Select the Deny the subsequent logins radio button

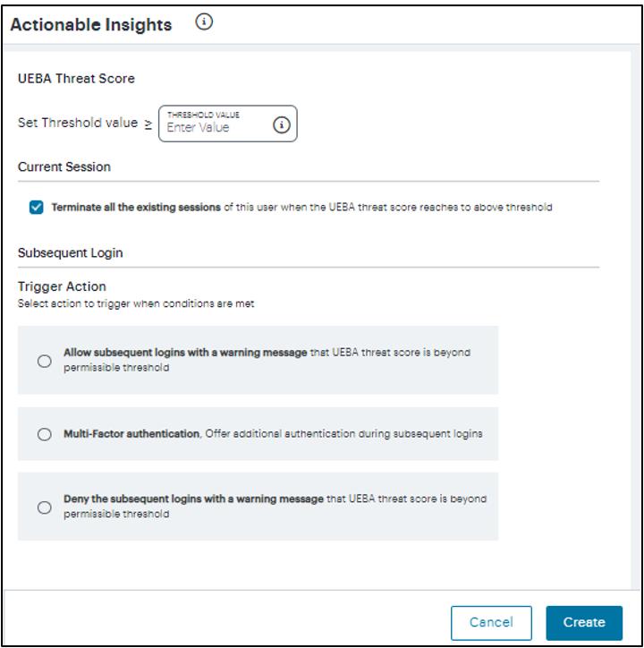click(x=45, y=507)
